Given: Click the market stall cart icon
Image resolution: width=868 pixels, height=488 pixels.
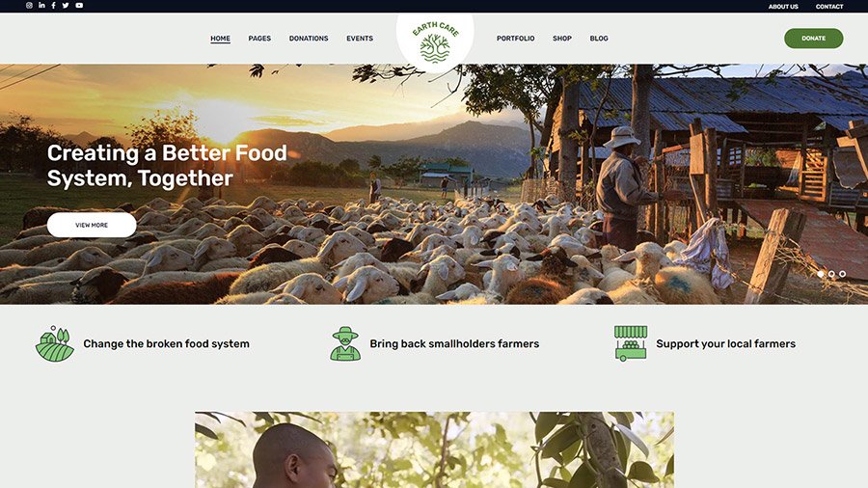Looking at the screenshot, I should point(631,343).
